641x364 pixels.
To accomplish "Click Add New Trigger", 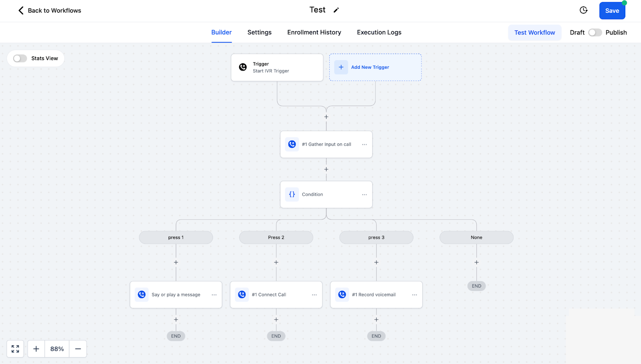I will [375, 67].
